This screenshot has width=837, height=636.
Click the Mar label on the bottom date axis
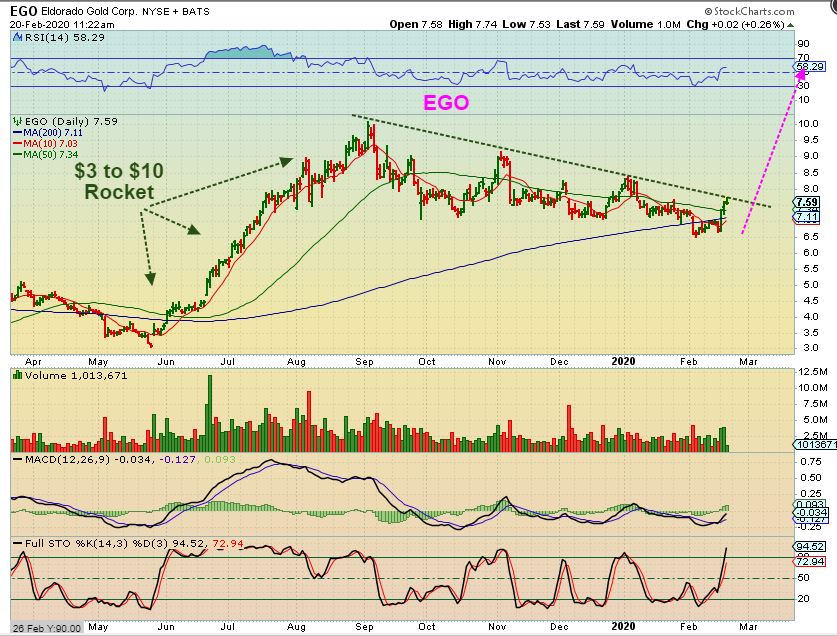click(x=748, y=626)
